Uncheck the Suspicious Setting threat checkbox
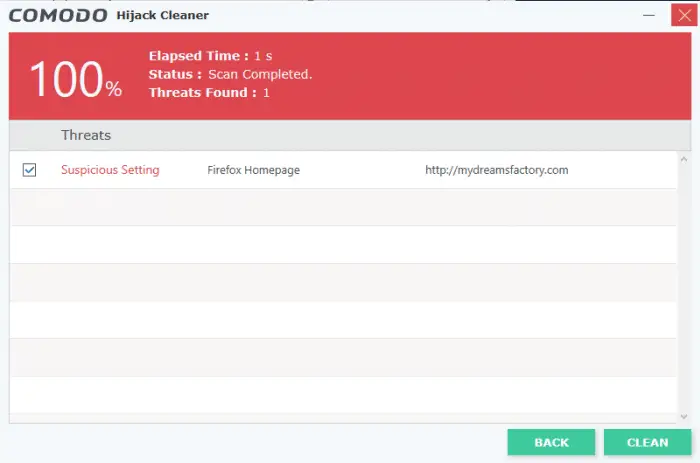The image size is (700, 463). [x=29, y=170]
